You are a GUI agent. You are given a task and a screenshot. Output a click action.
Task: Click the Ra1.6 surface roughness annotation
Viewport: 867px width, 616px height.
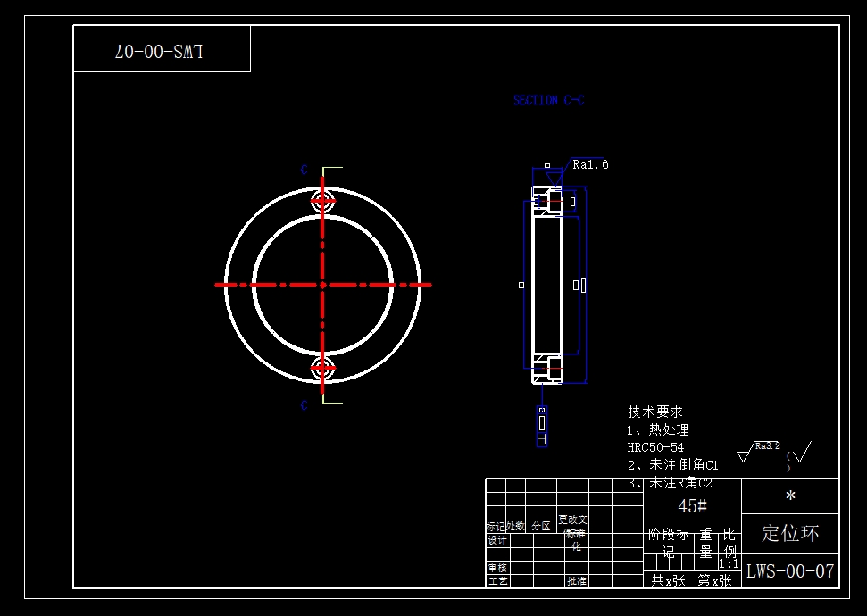point(590,165)
